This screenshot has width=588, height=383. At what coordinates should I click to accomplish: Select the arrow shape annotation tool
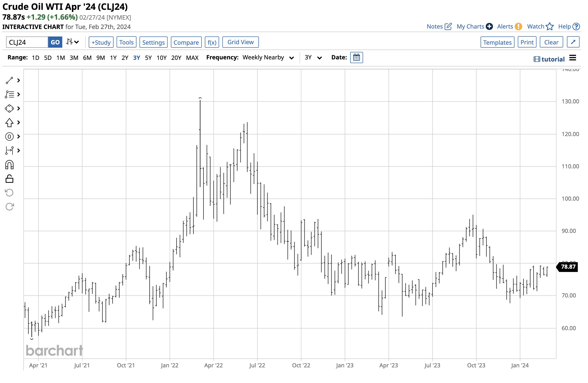(x=9, y=123)
